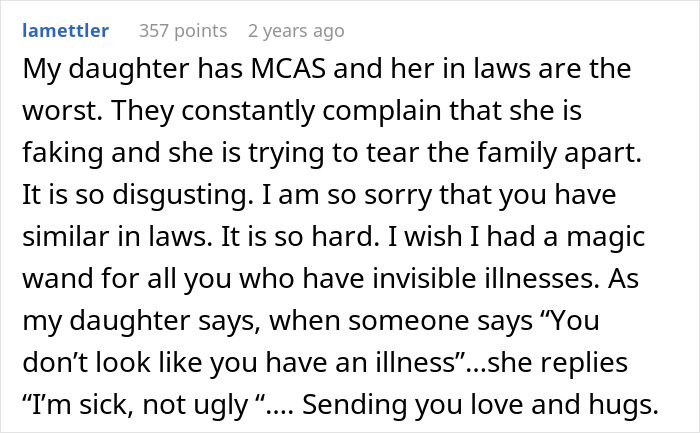Click the words "magic" at line end
The image size is (700, 433).
[x=606, y=237]
